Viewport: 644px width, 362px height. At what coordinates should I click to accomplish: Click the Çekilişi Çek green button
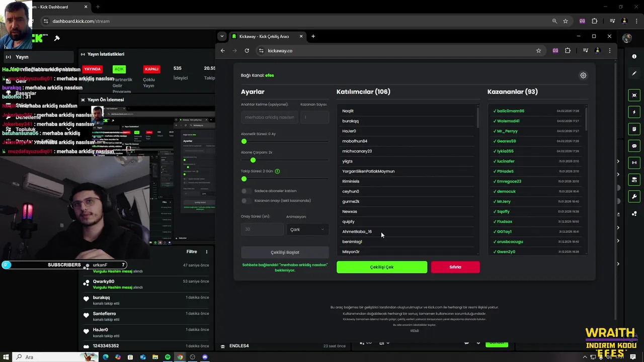382,267
